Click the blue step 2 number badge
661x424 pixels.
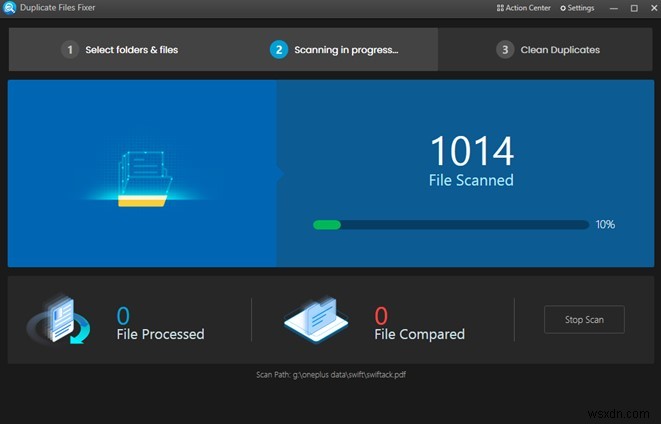(x=279, y=50)
